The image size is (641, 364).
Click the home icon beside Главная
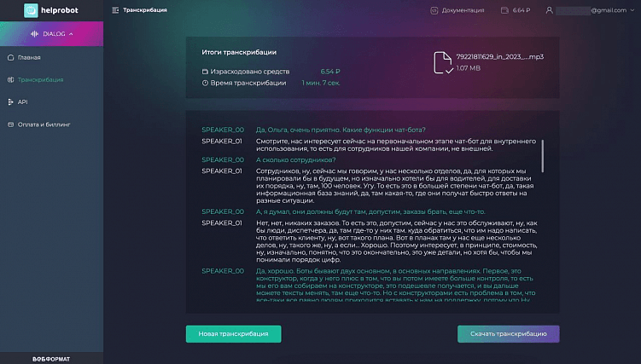point(10,57)
